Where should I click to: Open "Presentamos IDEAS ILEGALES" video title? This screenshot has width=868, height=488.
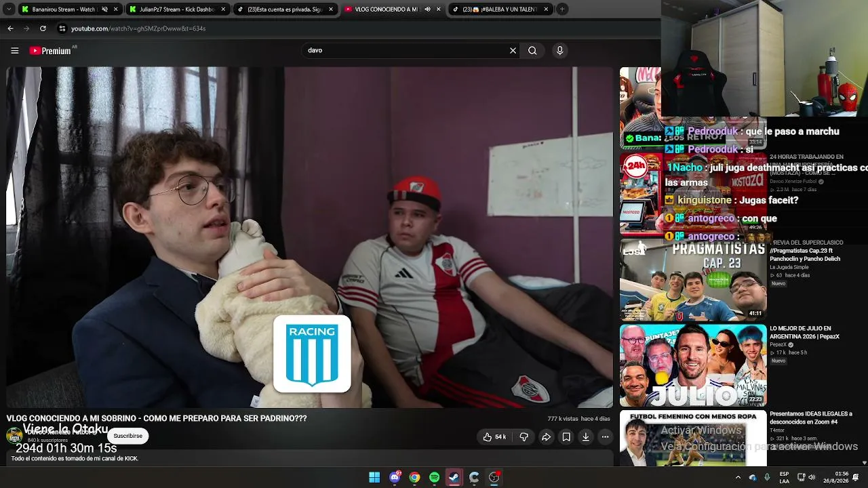click(x=811, y=418)
